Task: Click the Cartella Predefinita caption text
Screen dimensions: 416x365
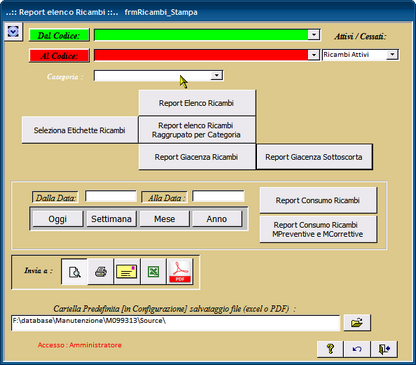Action: [x=175, y=309]
